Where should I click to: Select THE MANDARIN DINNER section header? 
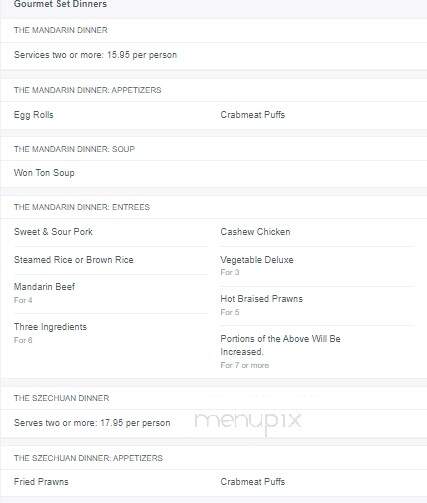(x=61, y=30)
